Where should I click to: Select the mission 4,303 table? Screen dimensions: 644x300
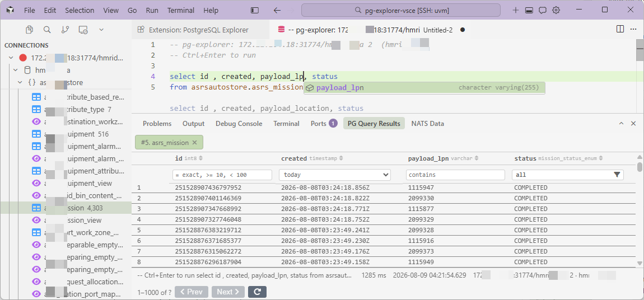[x=66, y=208]
